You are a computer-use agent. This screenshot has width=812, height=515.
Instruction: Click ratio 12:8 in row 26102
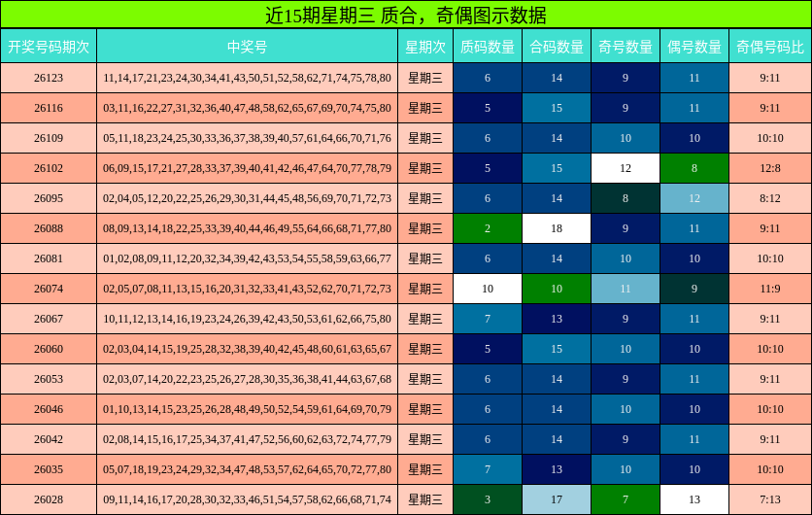tap(770, 168)
